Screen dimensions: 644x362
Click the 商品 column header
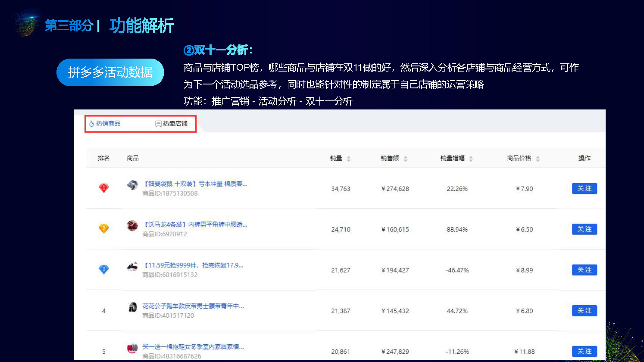[133, 158]
